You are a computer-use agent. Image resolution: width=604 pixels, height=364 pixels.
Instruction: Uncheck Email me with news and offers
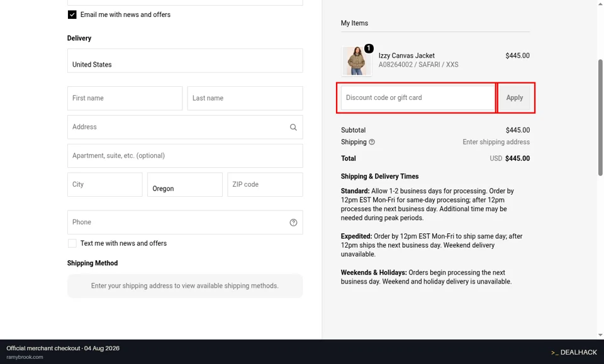72,14
